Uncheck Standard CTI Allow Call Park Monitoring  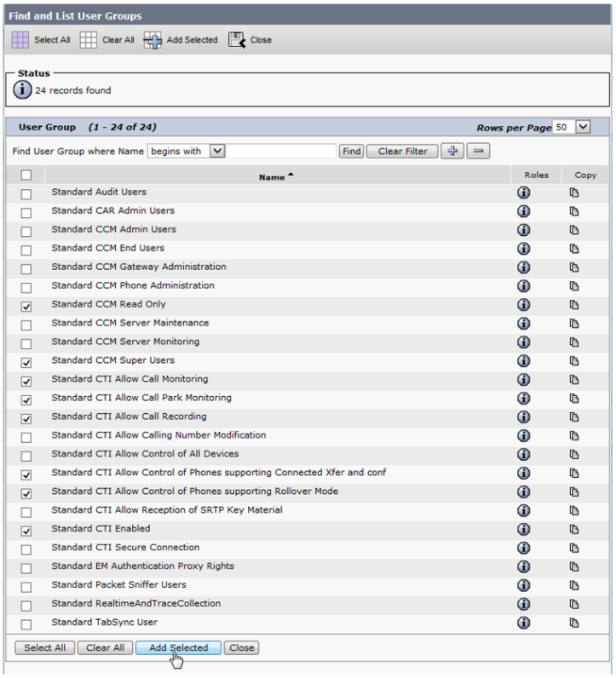pos(26,399)
